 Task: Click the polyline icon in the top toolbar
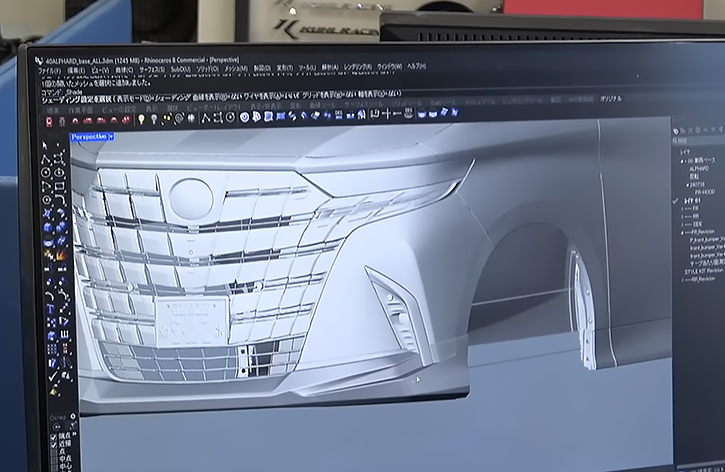(206, 118)
